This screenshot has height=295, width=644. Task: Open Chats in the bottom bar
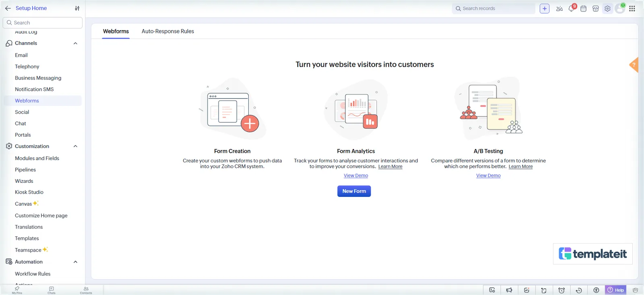[52, 290]
